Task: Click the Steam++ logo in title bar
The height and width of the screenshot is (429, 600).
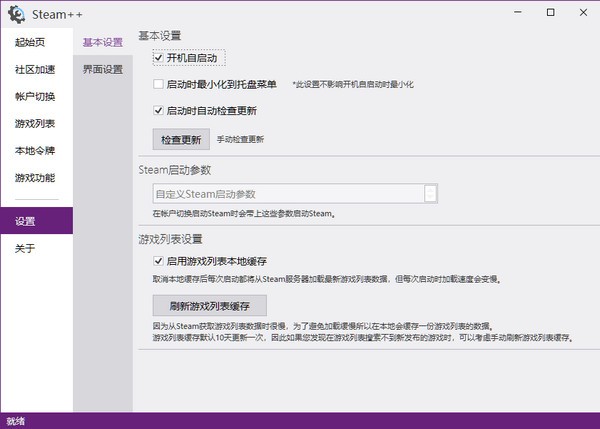Action: [x=17, y=13]
